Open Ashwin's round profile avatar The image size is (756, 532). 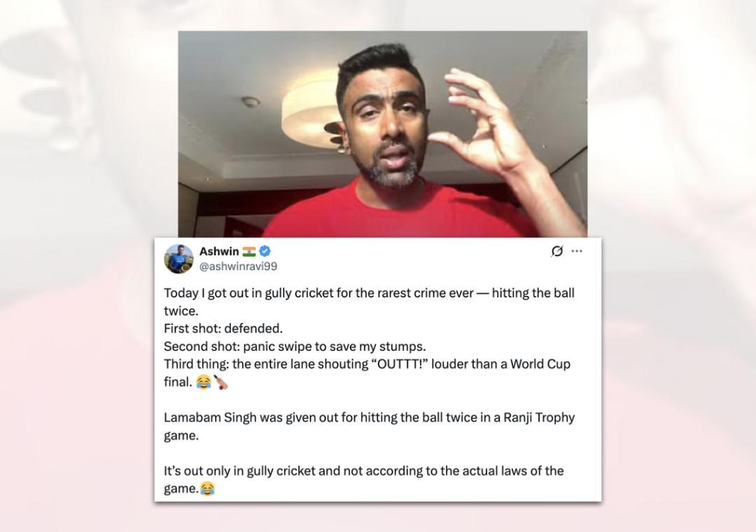pos(179,259)
